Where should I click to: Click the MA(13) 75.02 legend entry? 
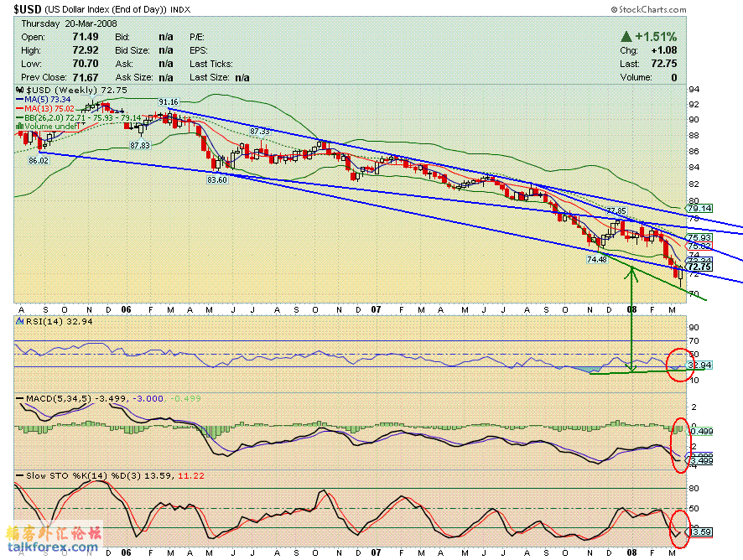pos(45,108)
